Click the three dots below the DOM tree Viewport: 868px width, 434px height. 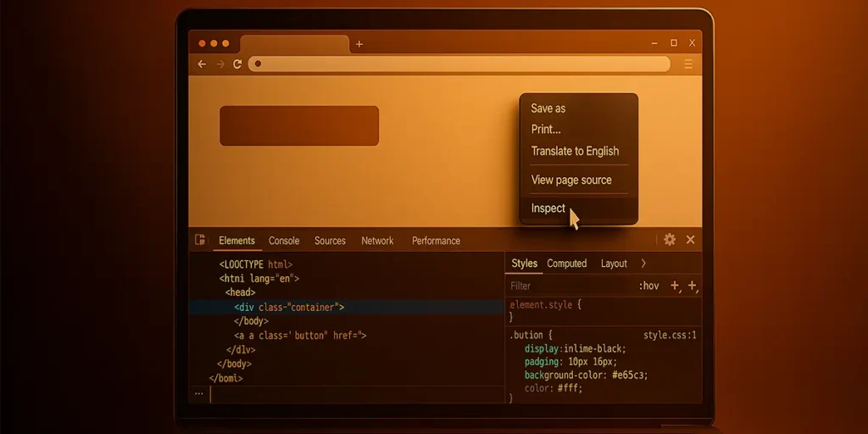point(198,393)
